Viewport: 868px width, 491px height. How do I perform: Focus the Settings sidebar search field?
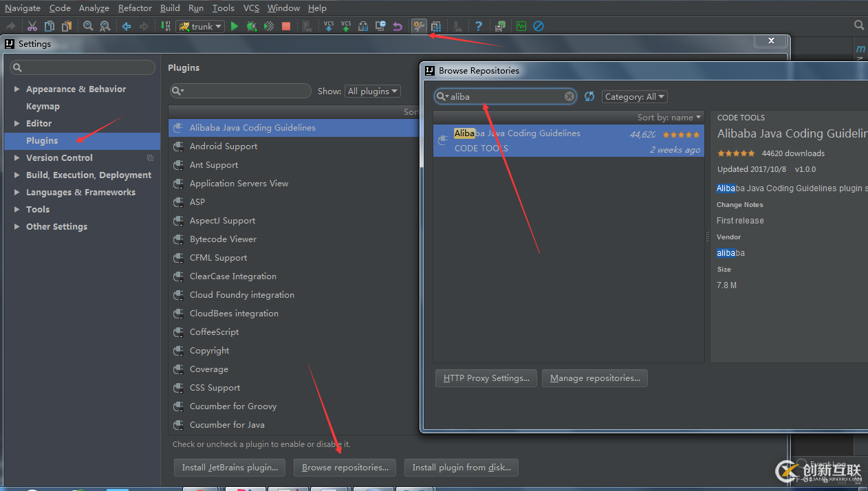pos(83,67)
